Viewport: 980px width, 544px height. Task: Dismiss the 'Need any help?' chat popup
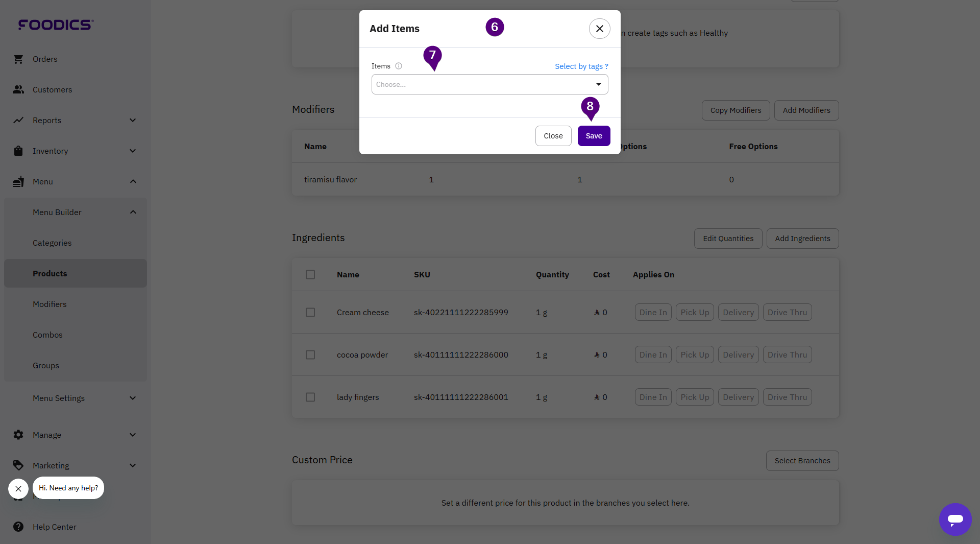point(18,489)
